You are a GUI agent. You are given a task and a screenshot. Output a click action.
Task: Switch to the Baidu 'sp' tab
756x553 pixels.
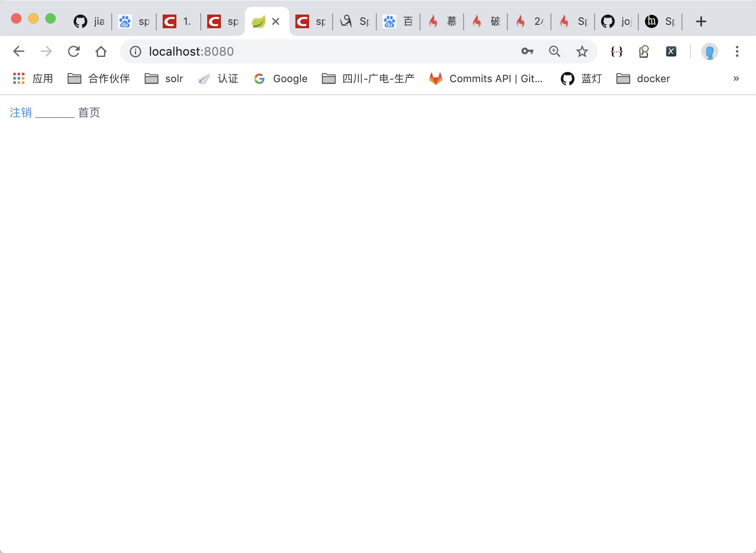(x=134, y=21)
